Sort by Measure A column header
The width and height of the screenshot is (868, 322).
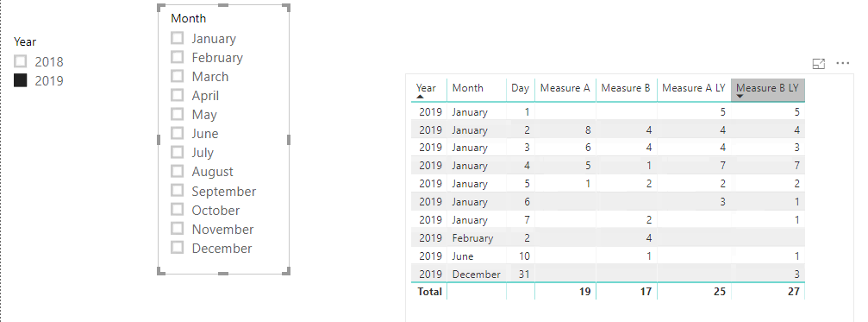pos(565,90)
